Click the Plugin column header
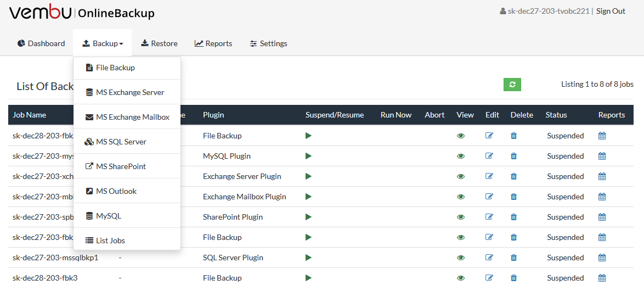The height and width of the screenshot is (302, 644). pyautogui.click(x=213, y=115)
